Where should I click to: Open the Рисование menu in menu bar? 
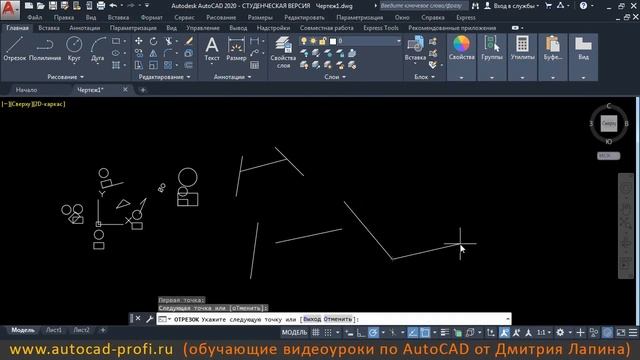(x=221, y=18)
